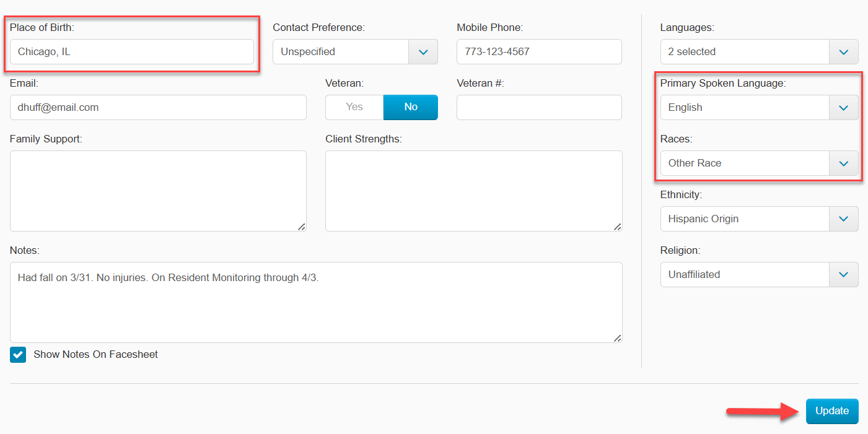Uncheck Show Notes On Facesheet checkbox
The image size is (868, 434).
[x=18, y=355]
